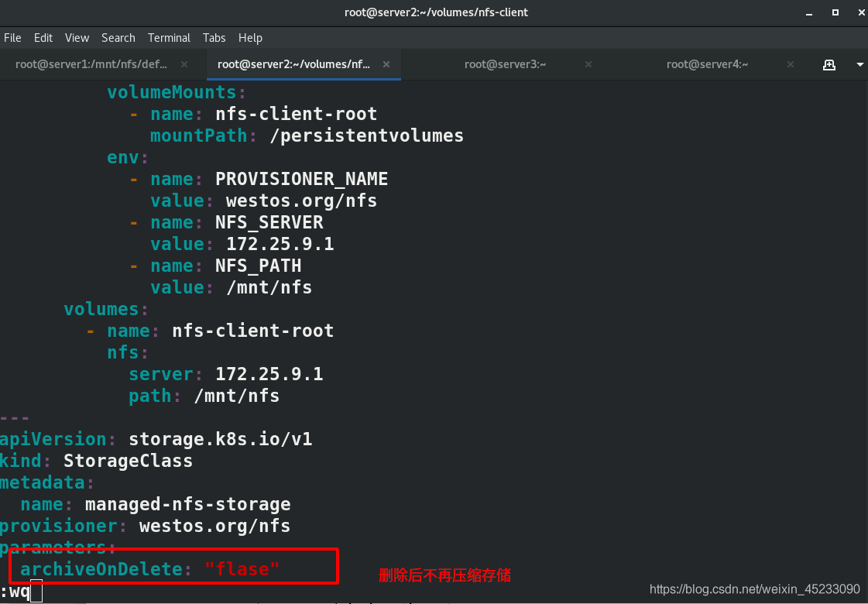Image resolution: width=868 pixels, height=604 pixels.
Task: Open the Terminal menu
Action: (169, 38)
